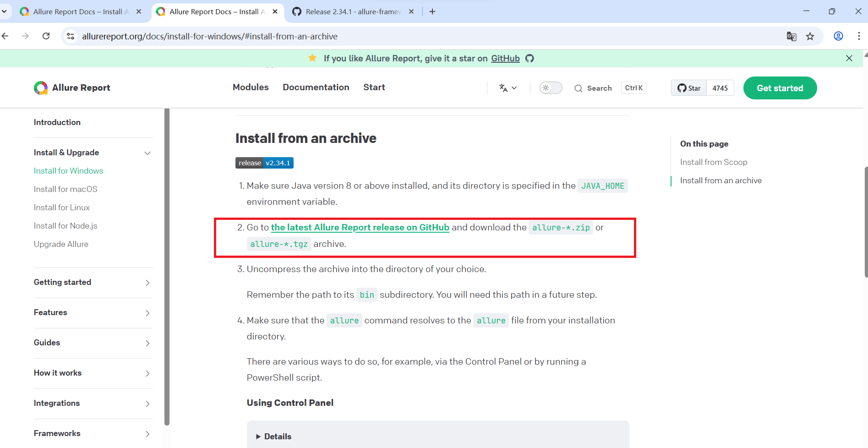This screenshot has height=448, width=868.
Task: Open the browser profile icon
Action: pos(838,36)
